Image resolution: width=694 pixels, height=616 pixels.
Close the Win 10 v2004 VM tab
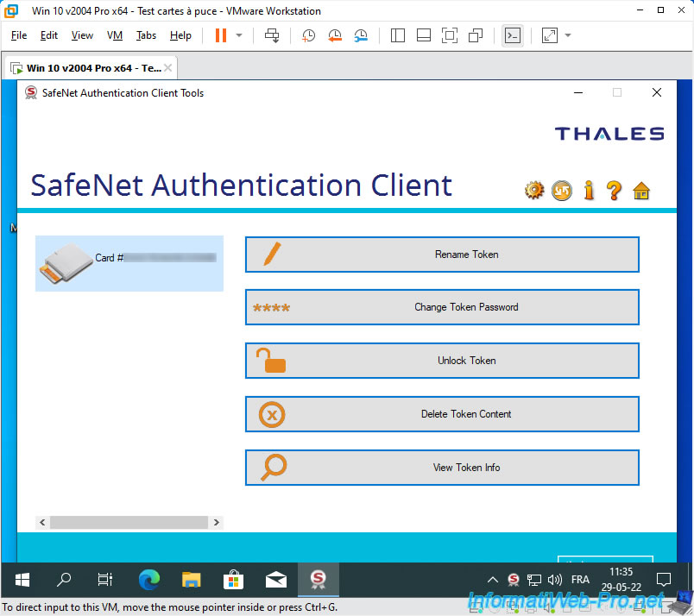(167, 68)
